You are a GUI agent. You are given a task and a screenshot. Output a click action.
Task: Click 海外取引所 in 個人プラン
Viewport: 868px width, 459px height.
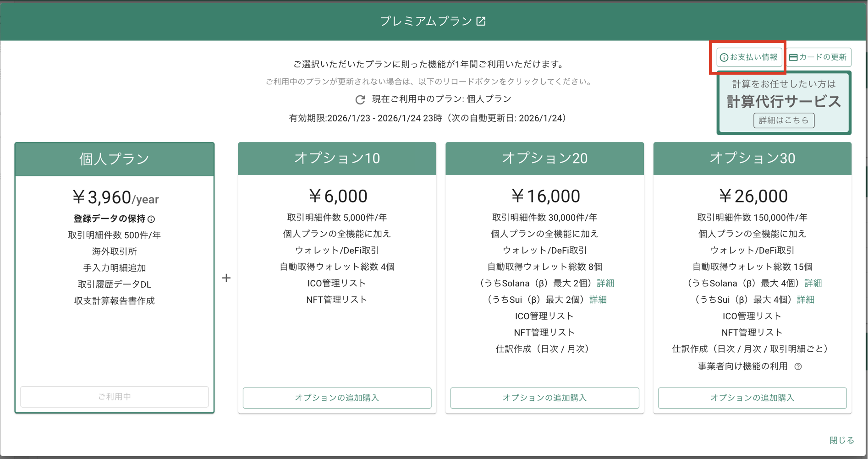115,251
